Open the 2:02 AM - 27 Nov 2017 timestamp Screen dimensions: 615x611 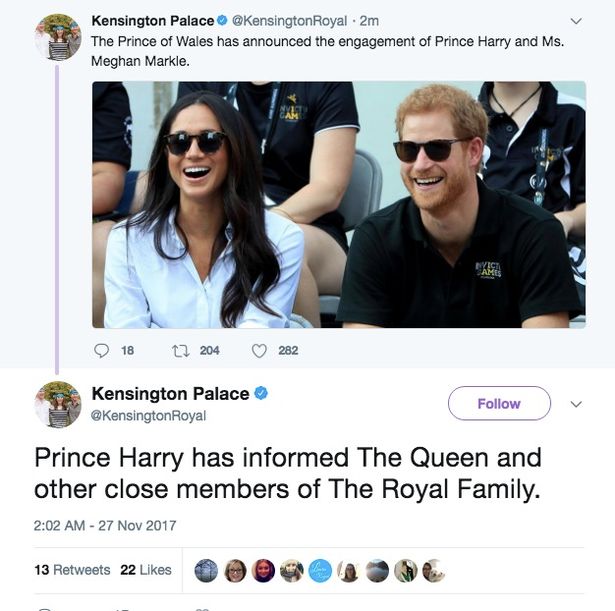pos(105,526)
